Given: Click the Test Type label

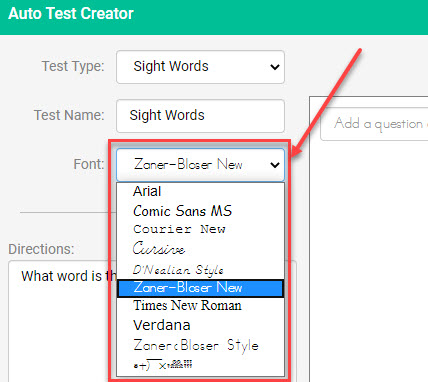Looking at the screenshot, I should pos(73,66).
